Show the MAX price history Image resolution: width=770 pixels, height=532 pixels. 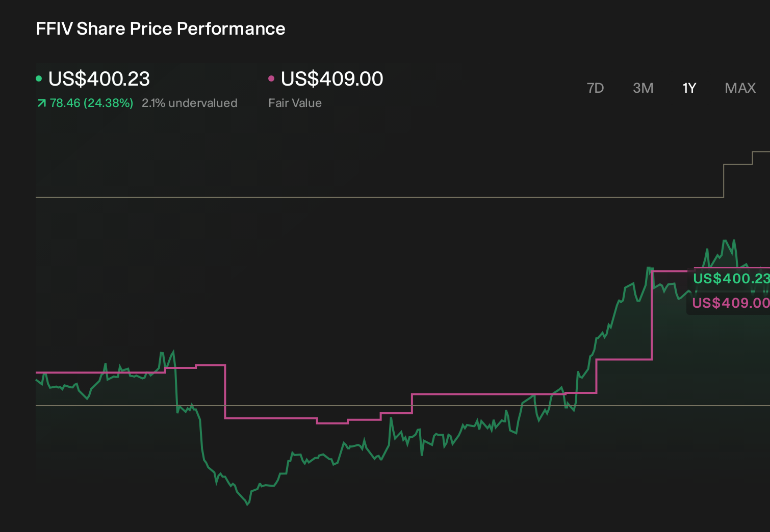click(x=740, y=88)
